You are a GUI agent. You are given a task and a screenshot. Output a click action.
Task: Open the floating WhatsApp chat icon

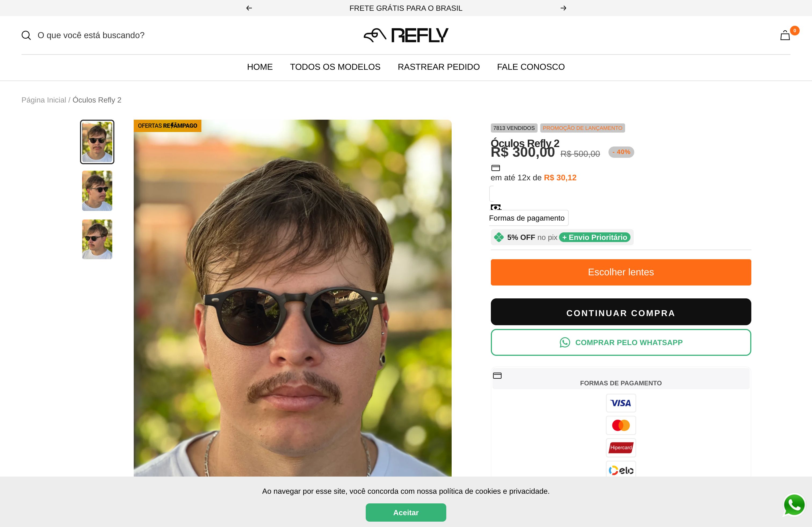tap(795, 505)
